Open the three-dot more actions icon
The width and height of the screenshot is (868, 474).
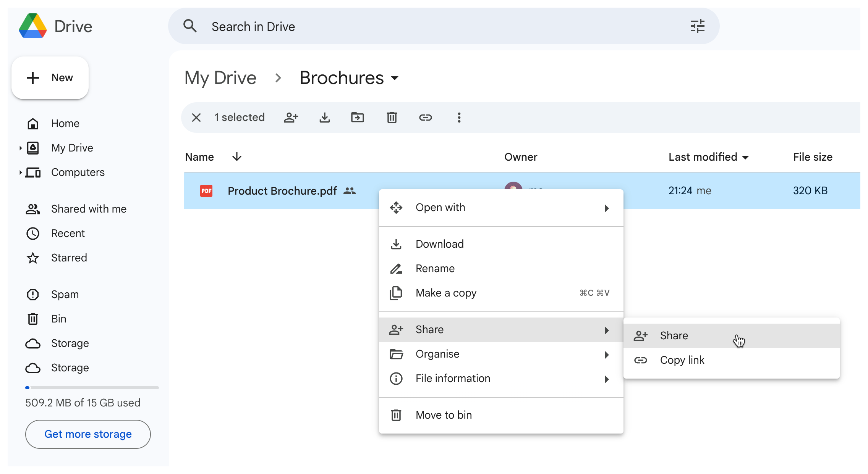[459, 118]
